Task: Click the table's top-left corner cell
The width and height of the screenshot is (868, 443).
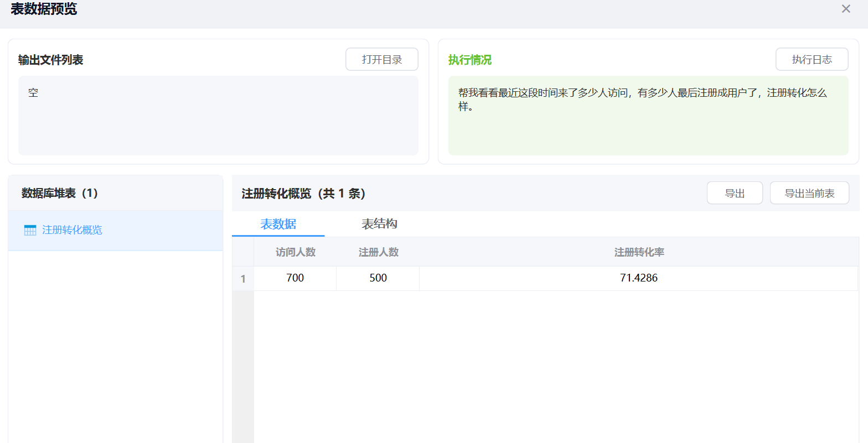Action: (x=243, y=252)
